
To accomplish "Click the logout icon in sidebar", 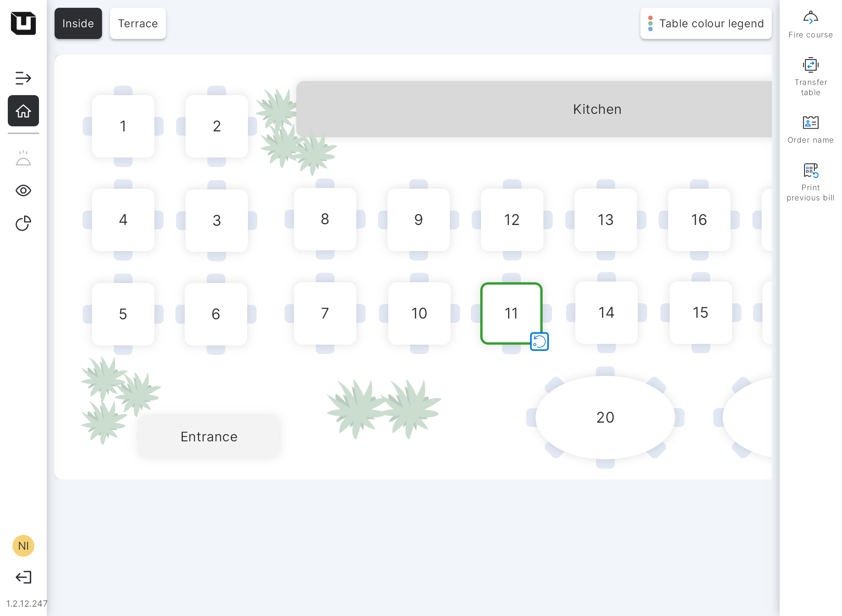I will pyautogui.click(x=23, y=577).
